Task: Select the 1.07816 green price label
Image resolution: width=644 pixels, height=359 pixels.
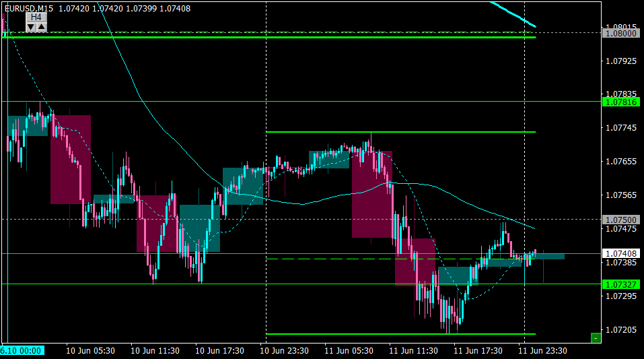Action: pos(620,102)
